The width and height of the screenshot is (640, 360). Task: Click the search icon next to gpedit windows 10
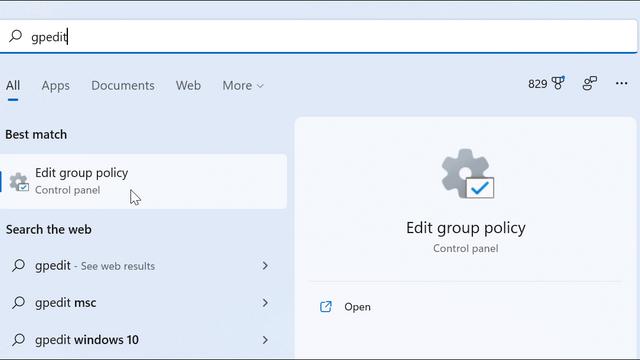(x=18, y=340)
